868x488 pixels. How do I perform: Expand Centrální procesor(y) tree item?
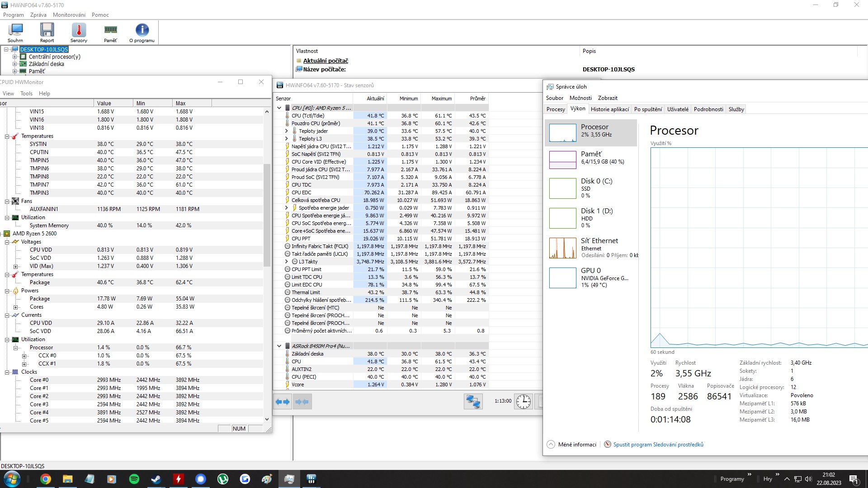tap(14, 57)
